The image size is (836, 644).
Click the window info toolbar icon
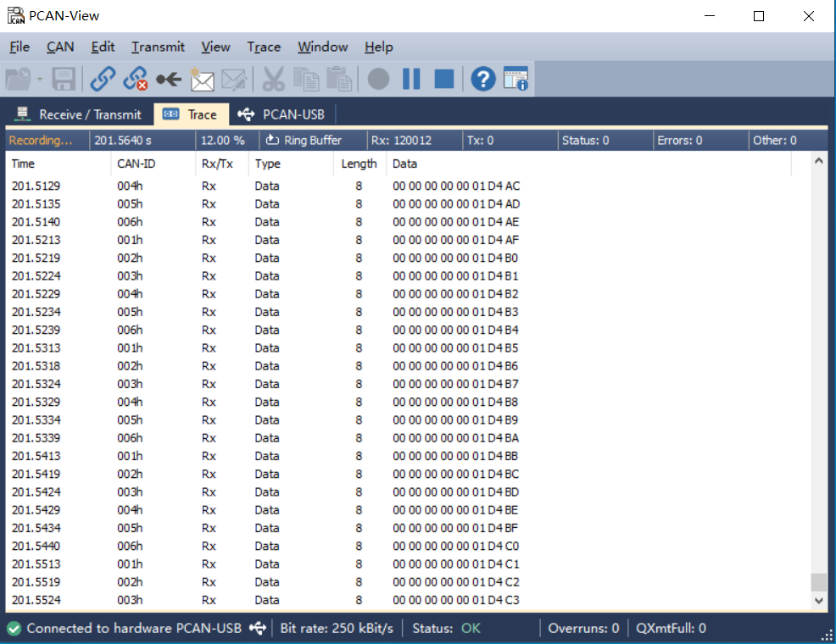click(x=516, y=80)
